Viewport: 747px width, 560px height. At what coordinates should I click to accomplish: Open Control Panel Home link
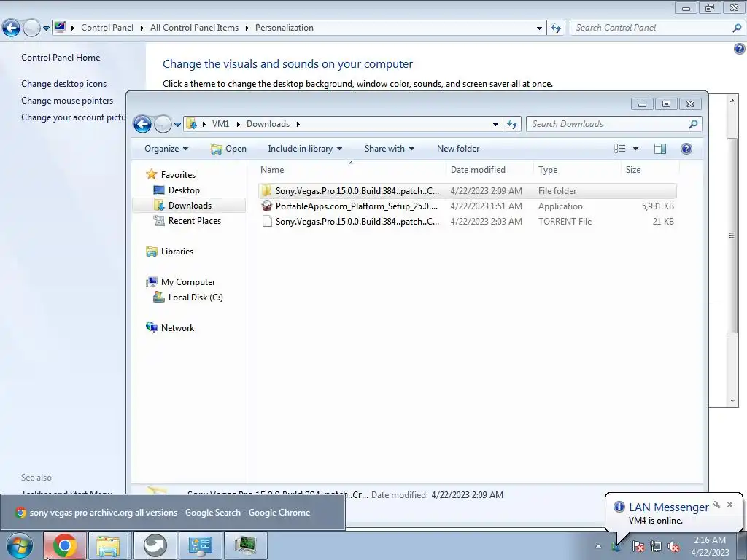click(x=61, y=58)
